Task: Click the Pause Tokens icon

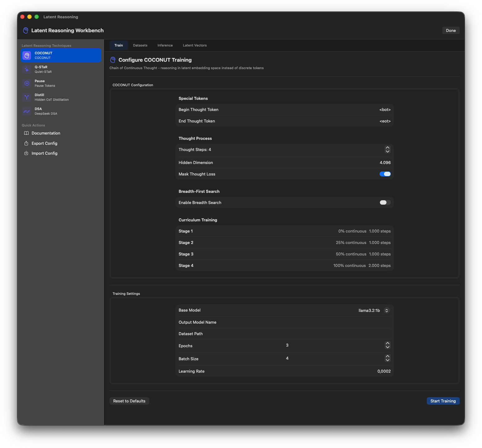Action: coord(27,83)
